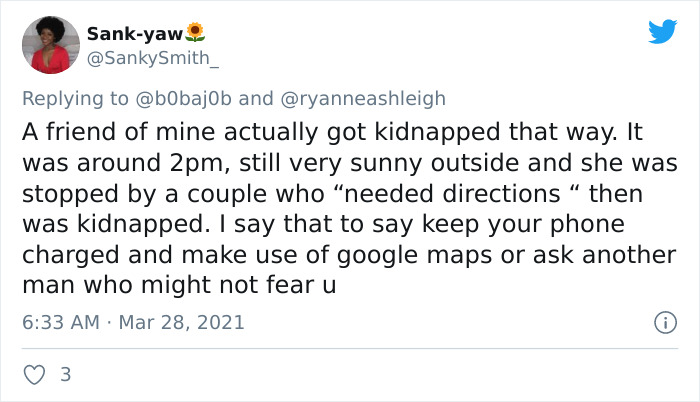
Task: Click the final line "man who might not fear u"
Action: pyautogui.click(x=179, y=285)
